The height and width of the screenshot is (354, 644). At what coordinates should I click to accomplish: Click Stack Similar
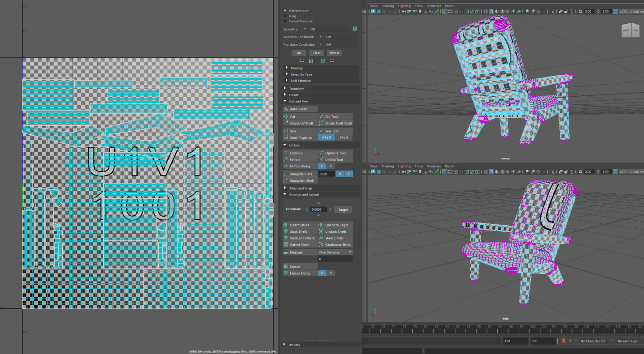click(x=335, y=238)
